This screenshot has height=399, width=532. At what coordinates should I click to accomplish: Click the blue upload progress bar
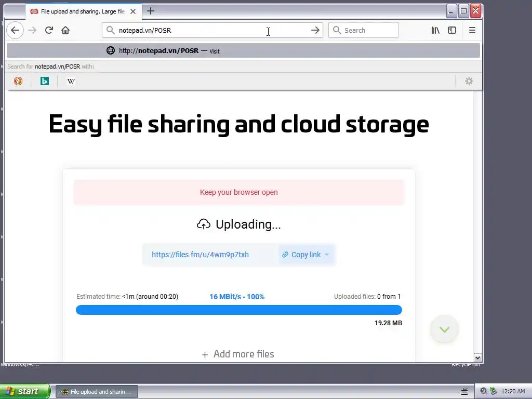(239, 310)
